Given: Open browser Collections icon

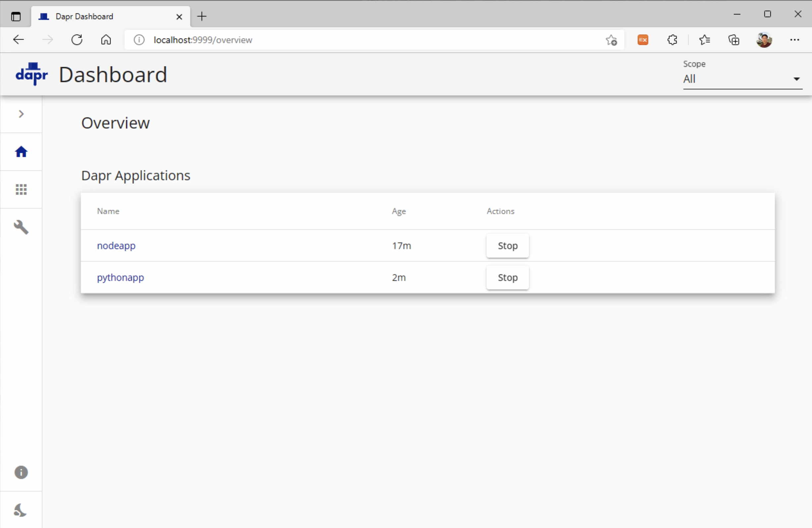Looking at the screenshot, I should (x=734, y=40).
